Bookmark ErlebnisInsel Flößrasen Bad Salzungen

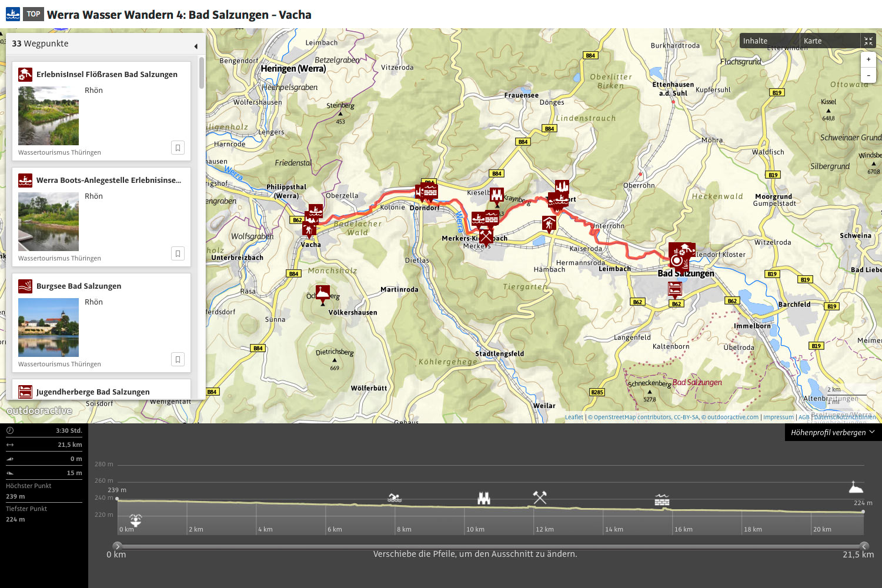(178, 148)
